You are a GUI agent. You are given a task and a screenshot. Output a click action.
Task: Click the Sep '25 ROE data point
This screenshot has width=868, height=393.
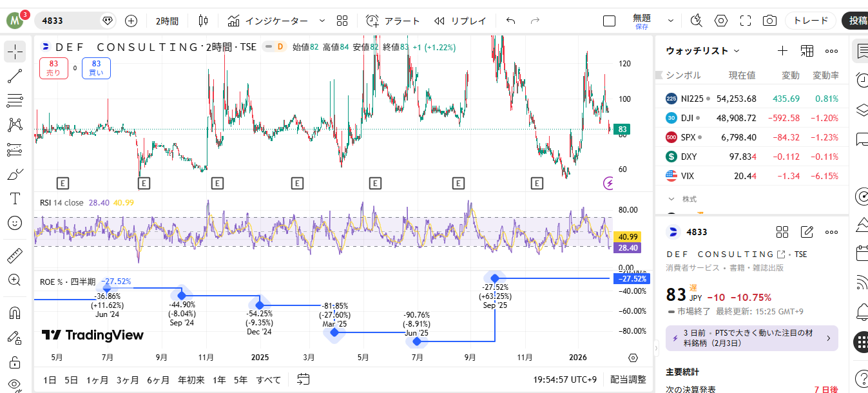pos(495,278)
